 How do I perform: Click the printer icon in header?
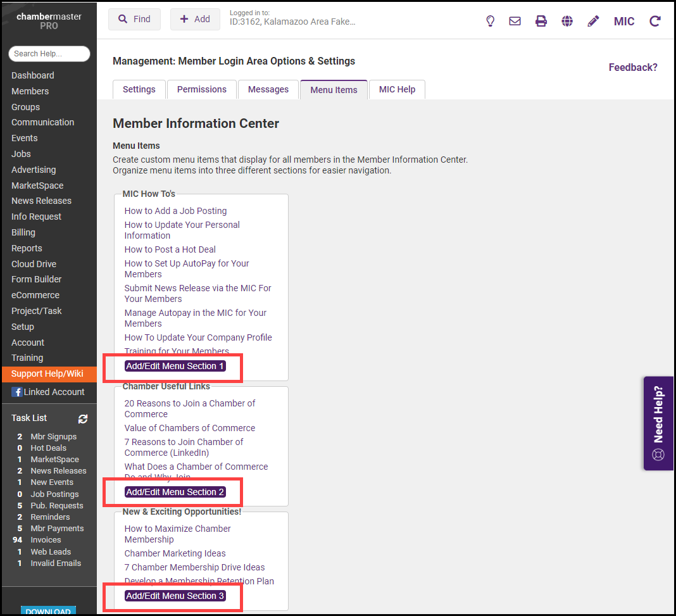pos(541,21)
